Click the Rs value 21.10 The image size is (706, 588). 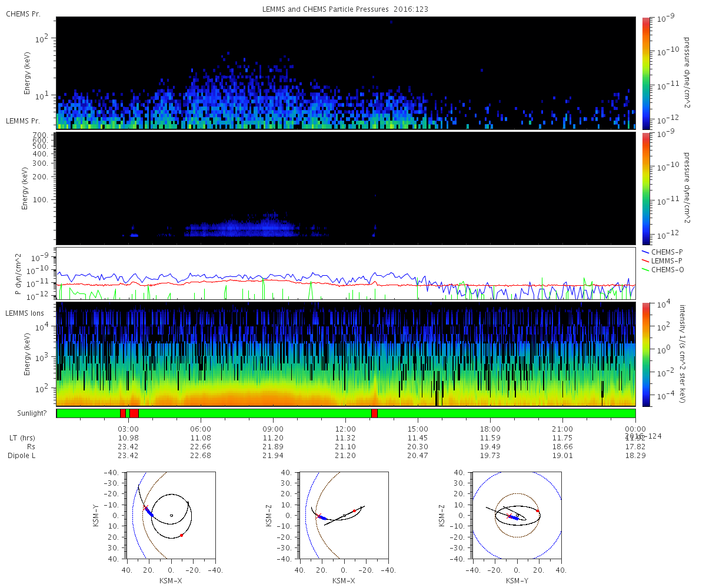pyautogui.click(x=345, y=447)
